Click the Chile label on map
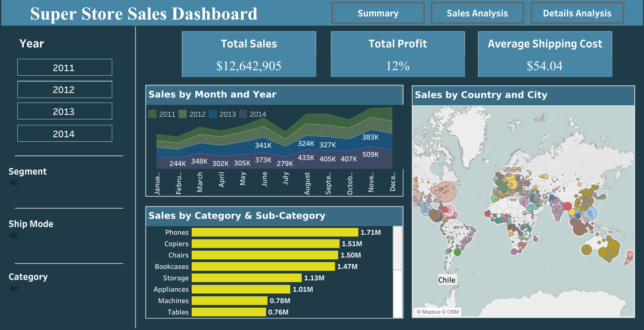This screenshot has width=644, height=330. point(446,280)
